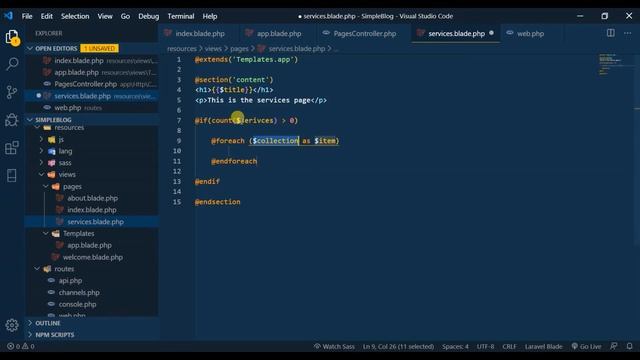Change end of line sequence CRLF
640x360 pixels.
click(x=509, y=346)
